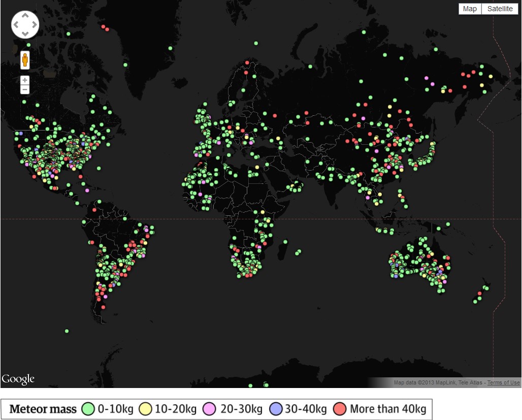Open the Terms of Use link
This screenshot has height=420, width=522.
click(x=503, y=383)
